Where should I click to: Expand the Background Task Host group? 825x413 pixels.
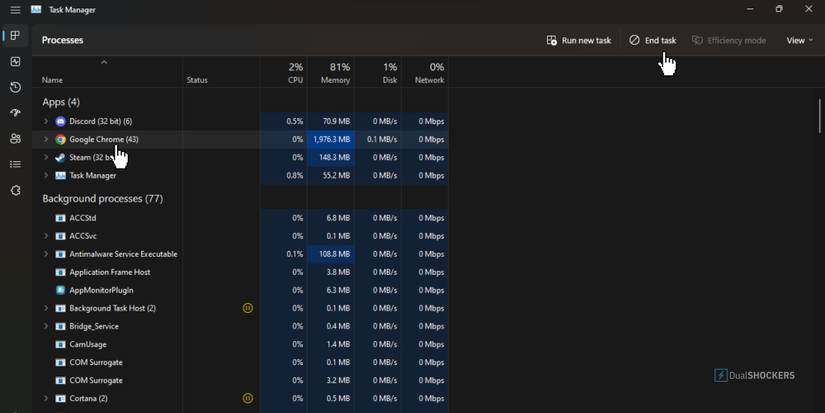(46, 308)
